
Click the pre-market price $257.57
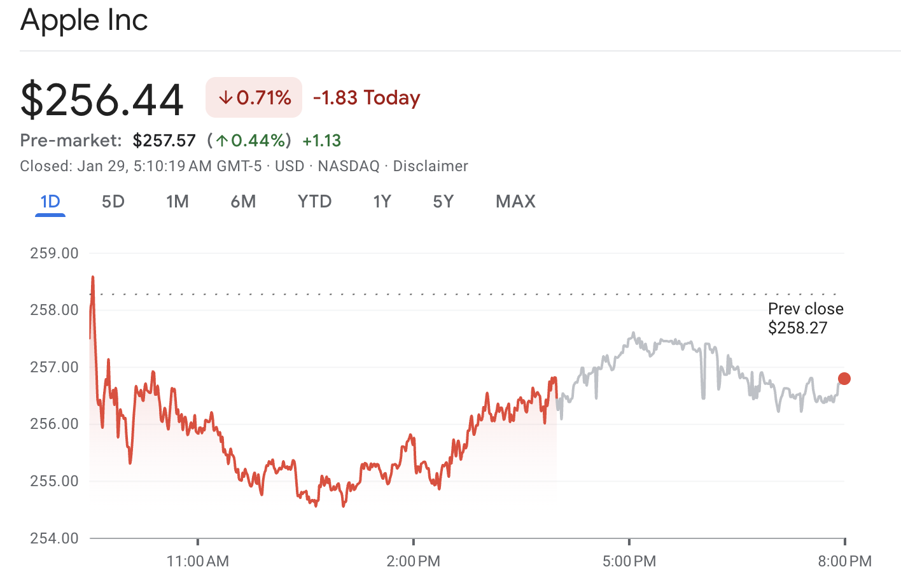click(x=164, y=140)
